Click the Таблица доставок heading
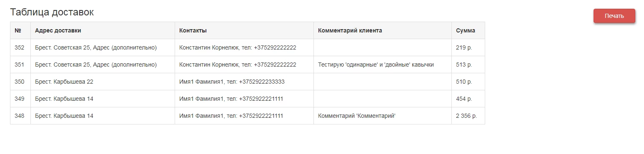This screenshot has width=644, height=154. [52, 12]
